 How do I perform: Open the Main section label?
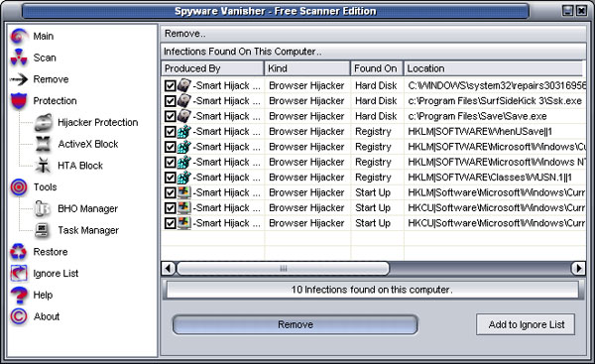point(44,36)
